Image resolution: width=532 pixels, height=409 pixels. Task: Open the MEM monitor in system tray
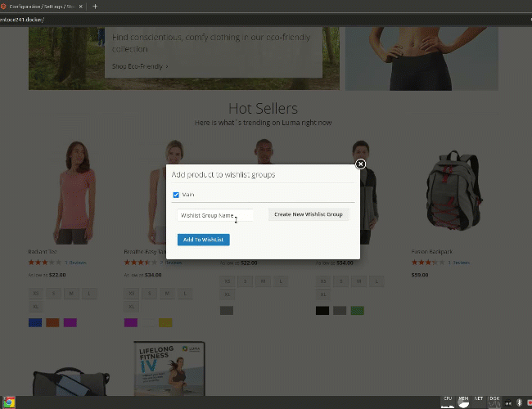coord(463,401)
